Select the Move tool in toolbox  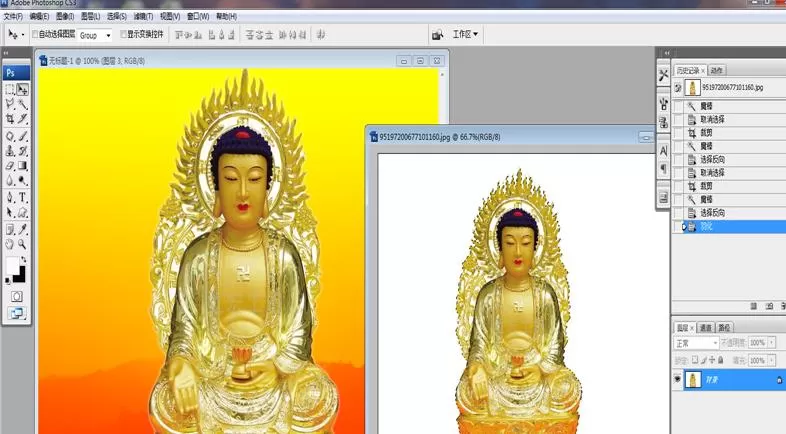tap(23, 90)
